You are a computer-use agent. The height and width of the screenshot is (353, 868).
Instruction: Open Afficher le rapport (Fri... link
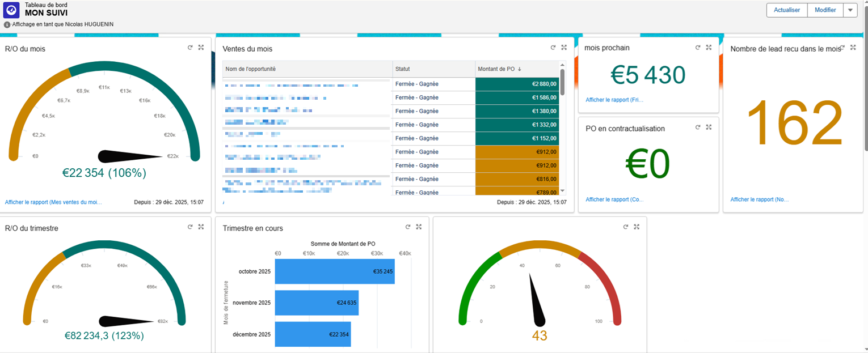tap(614, 100)
